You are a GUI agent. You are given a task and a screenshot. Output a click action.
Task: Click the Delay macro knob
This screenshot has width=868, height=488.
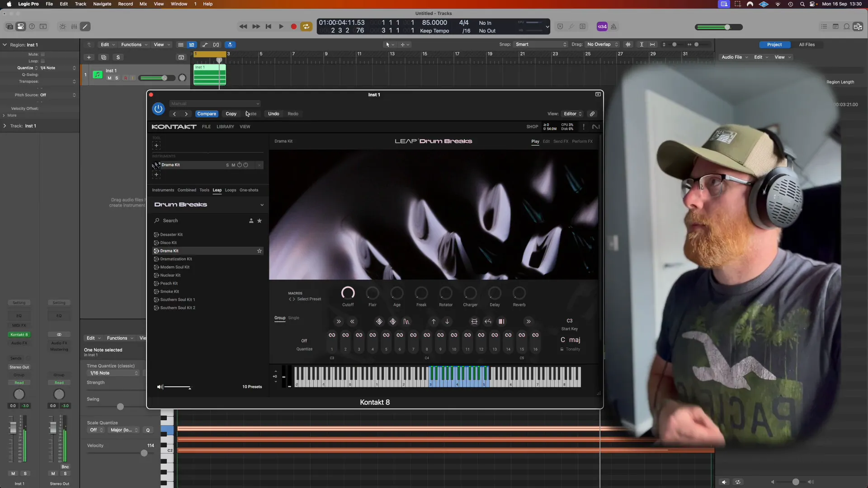coord(495,293)
